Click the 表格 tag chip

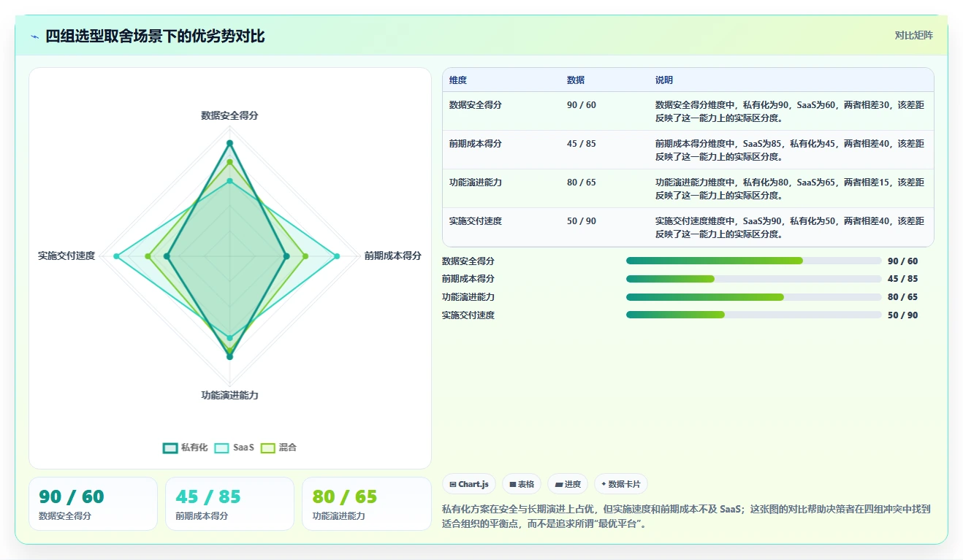point(522,484)
